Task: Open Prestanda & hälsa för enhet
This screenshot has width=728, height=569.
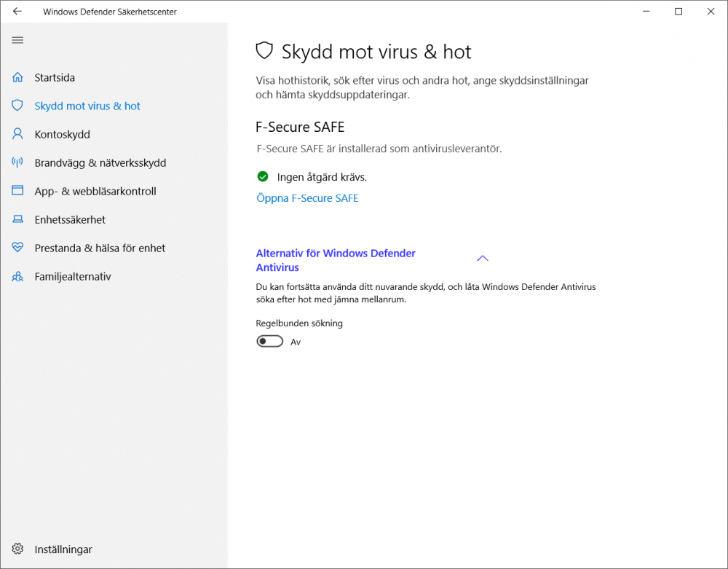Action: 100,248
